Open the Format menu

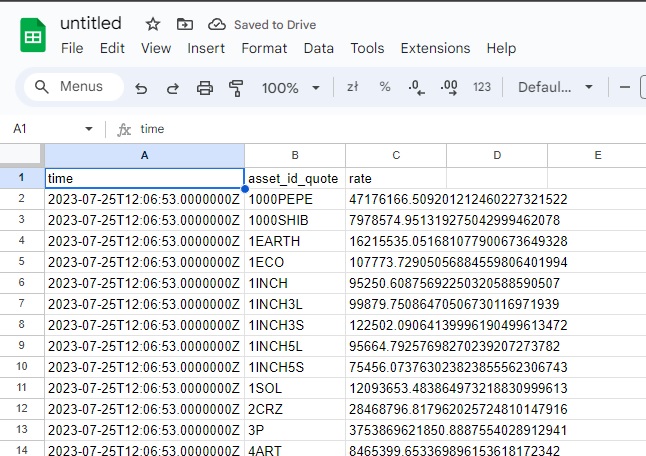click(x=264, y=48)
